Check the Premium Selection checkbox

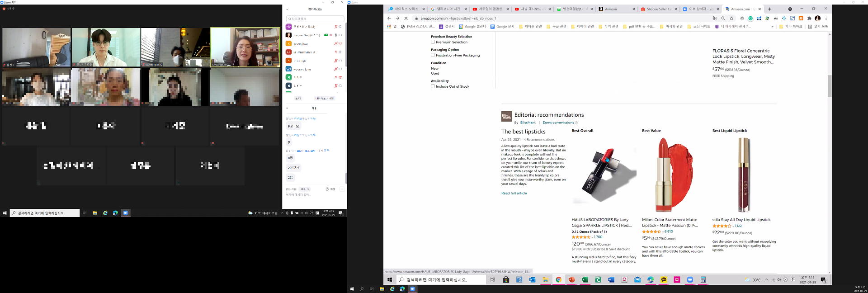pos(433,42)
